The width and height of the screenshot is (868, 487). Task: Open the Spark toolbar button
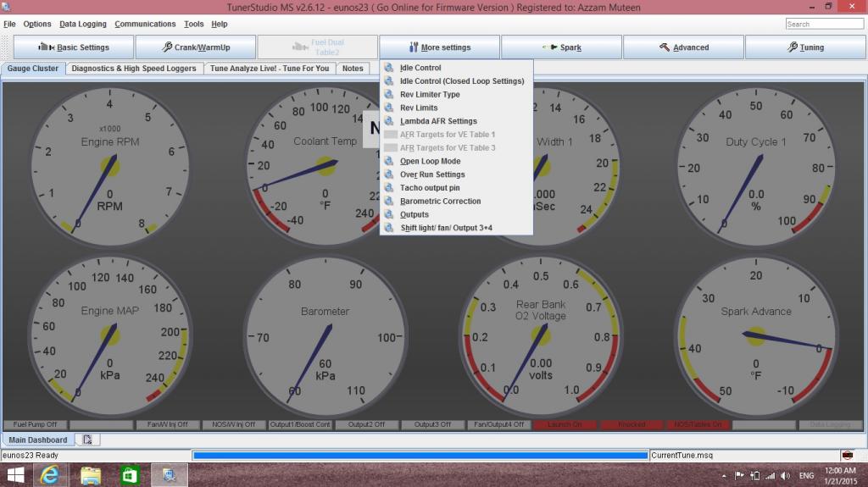pyautogui.click(x=561, y=47)
